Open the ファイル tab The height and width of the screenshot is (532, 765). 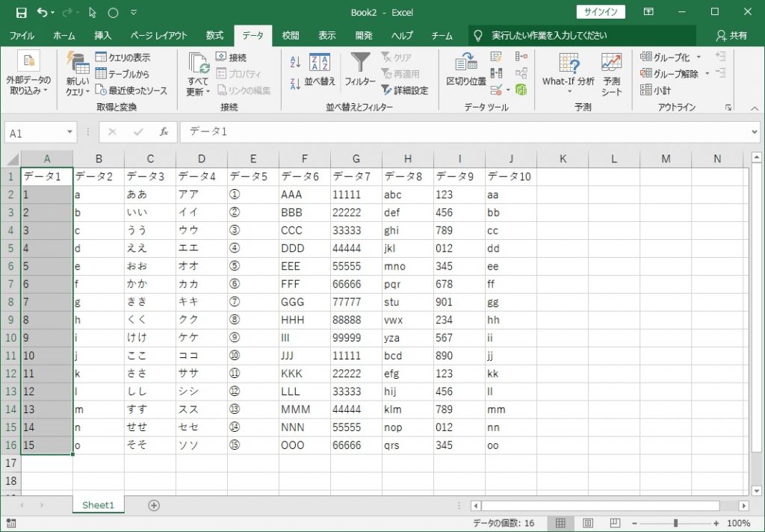coord(22,36)
